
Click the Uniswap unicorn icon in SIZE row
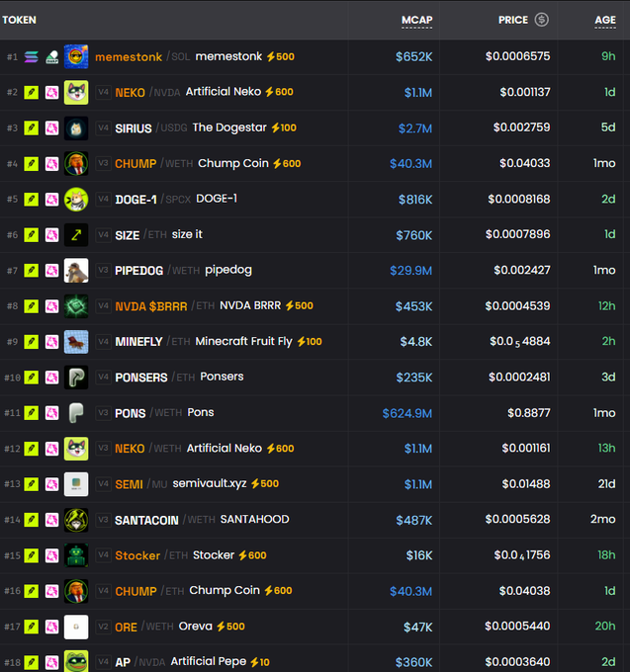[51, 235]
